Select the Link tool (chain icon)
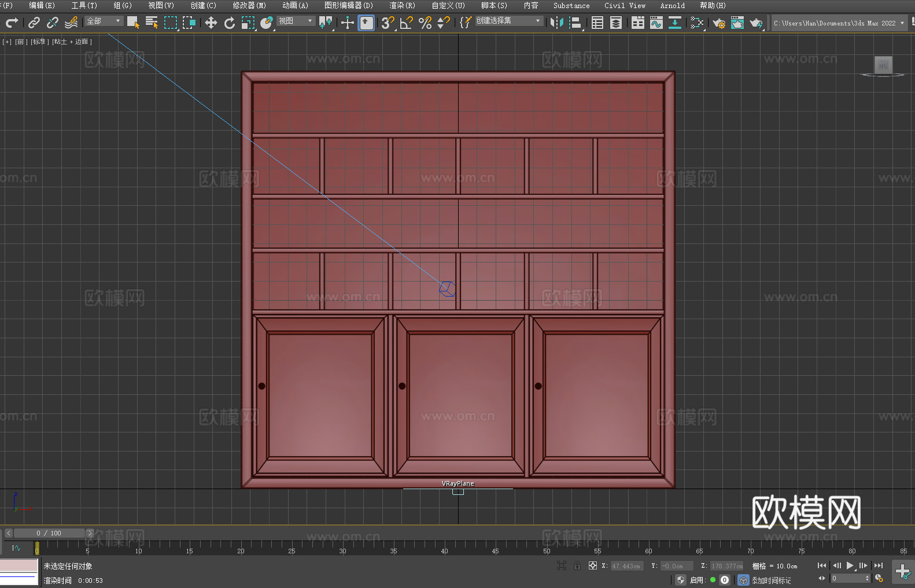This screenshot has width=915, height=588. click(34, 23)
